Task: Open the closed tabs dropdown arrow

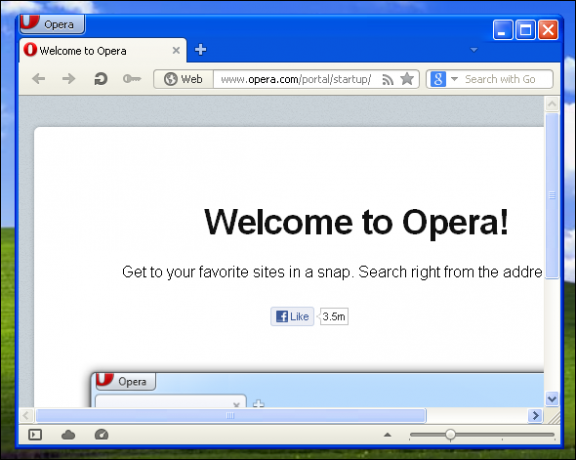Action: click(x=474, y=50)
